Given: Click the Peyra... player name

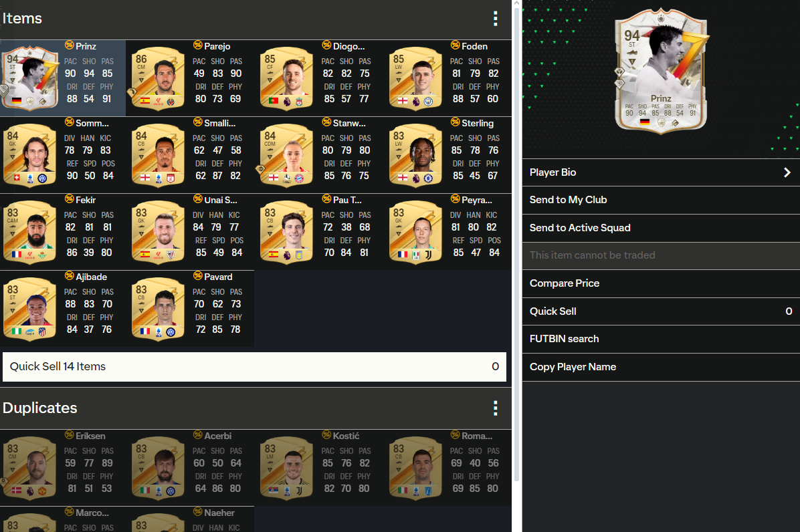Looking at the screenshot, I should tap(477, 201).
